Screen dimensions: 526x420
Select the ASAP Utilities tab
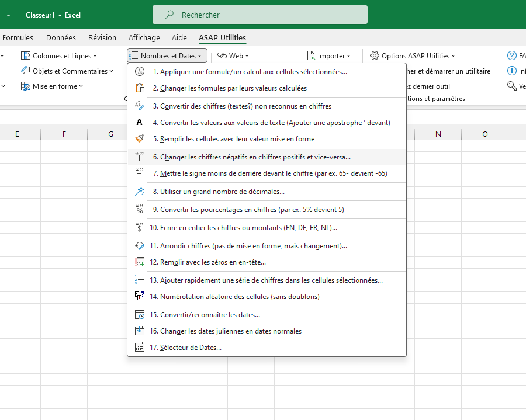223,37
